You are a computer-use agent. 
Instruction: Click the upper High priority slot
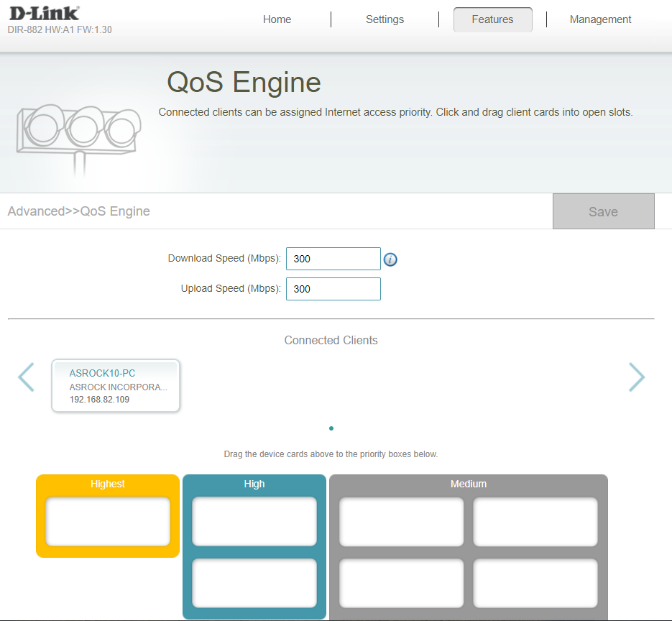[x=254, y=521]
